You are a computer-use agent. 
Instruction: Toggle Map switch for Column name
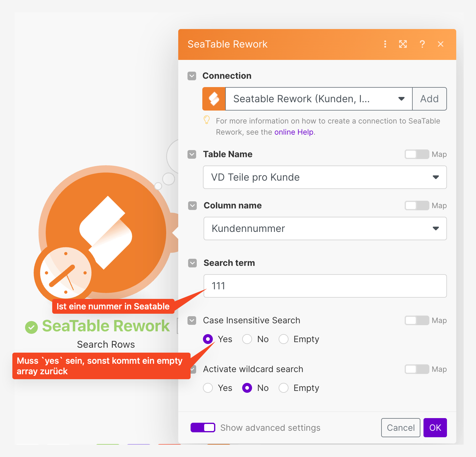point(417,206)
